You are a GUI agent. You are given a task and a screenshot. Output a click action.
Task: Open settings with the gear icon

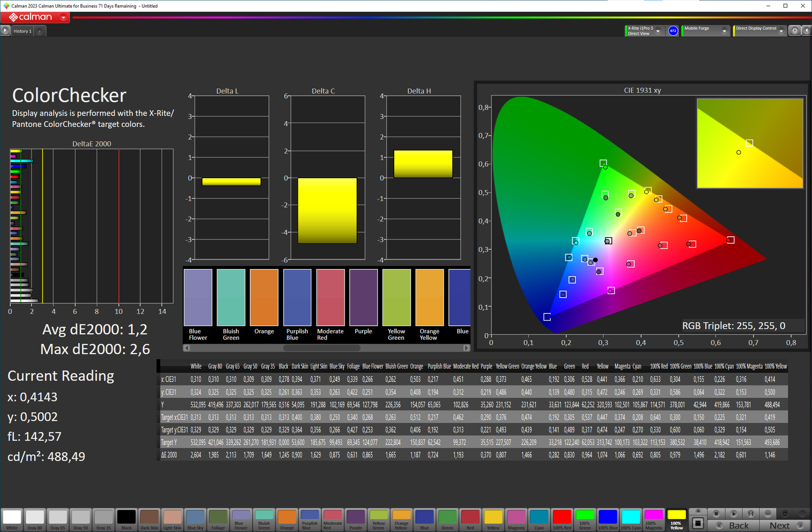795,31
